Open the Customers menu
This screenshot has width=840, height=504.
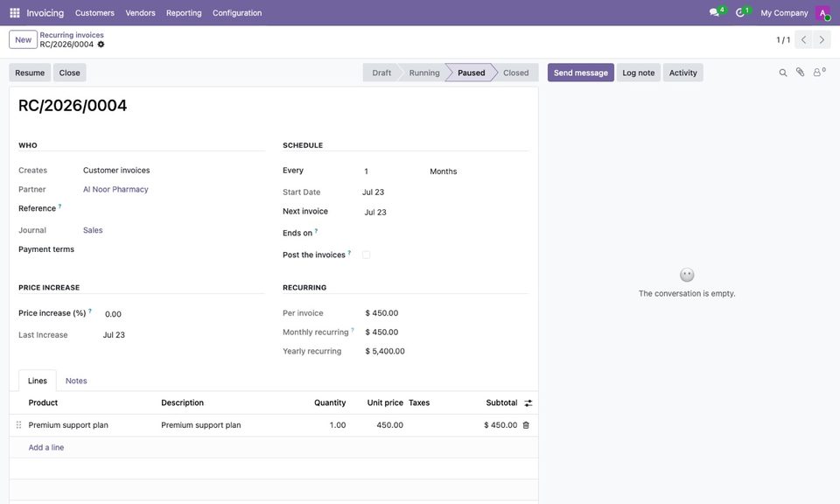point(94,13)
